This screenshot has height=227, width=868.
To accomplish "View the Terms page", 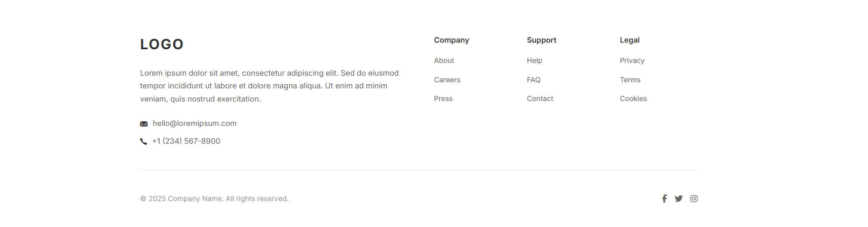I will (x=630, y=80).
